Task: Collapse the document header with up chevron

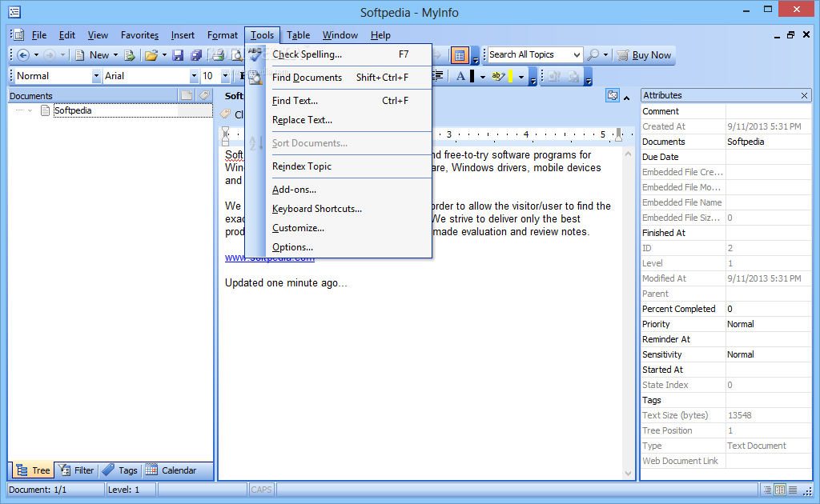Action: (x=626, y=98)
